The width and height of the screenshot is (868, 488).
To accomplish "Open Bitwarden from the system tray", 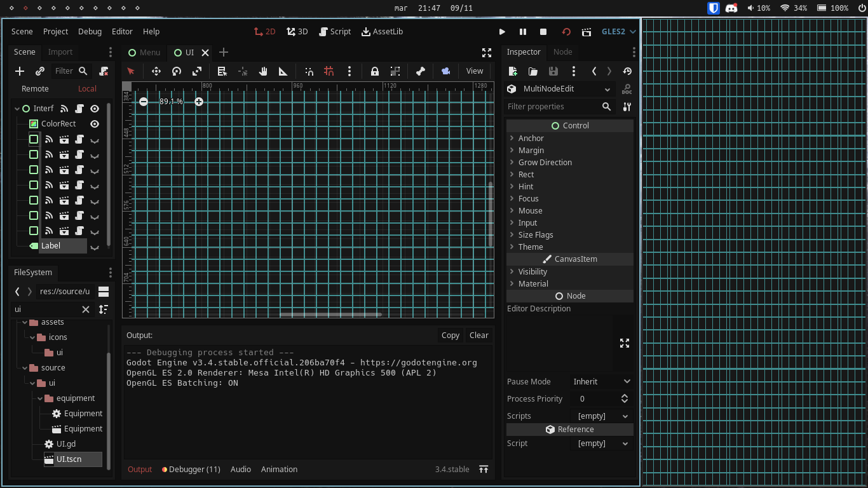I will (x=714, y=8).
